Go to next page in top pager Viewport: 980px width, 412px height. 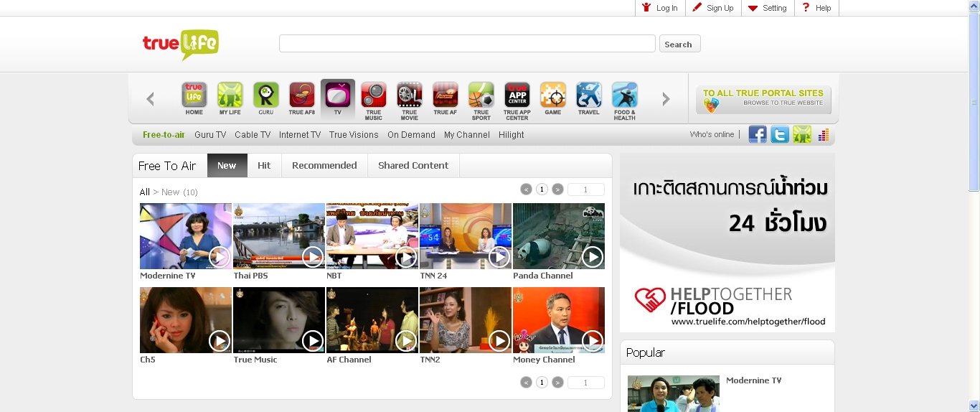click(557, 189)
